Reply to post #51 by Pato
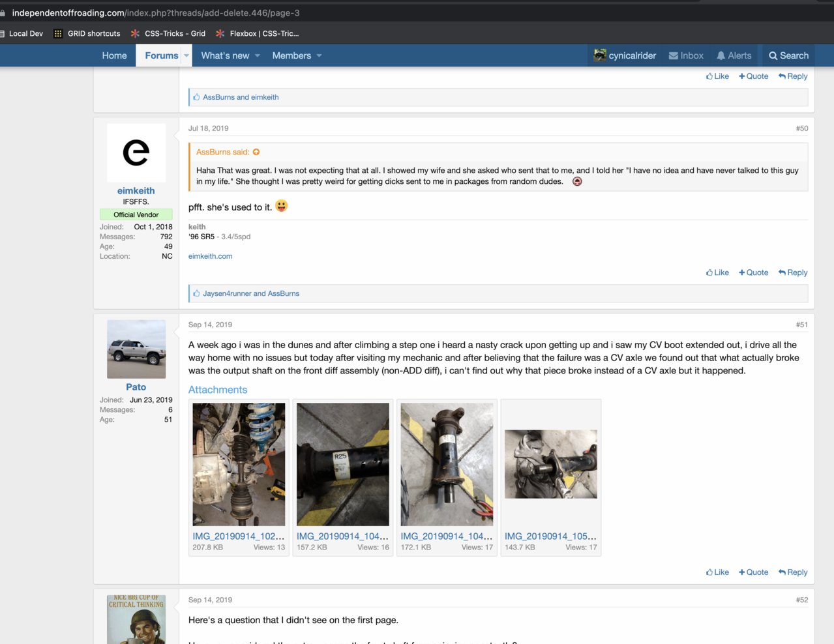This screenshot has height=644, width=834. [x=793, y=572]
